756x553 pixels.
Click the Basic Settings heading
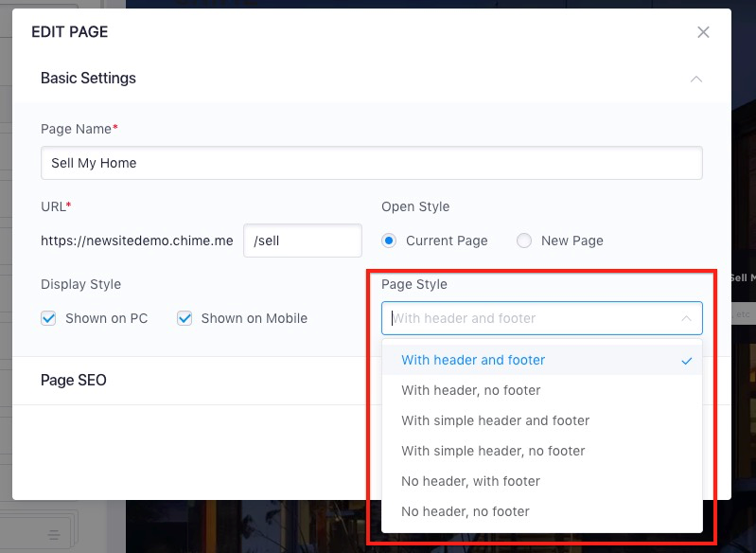click(88, 79)
